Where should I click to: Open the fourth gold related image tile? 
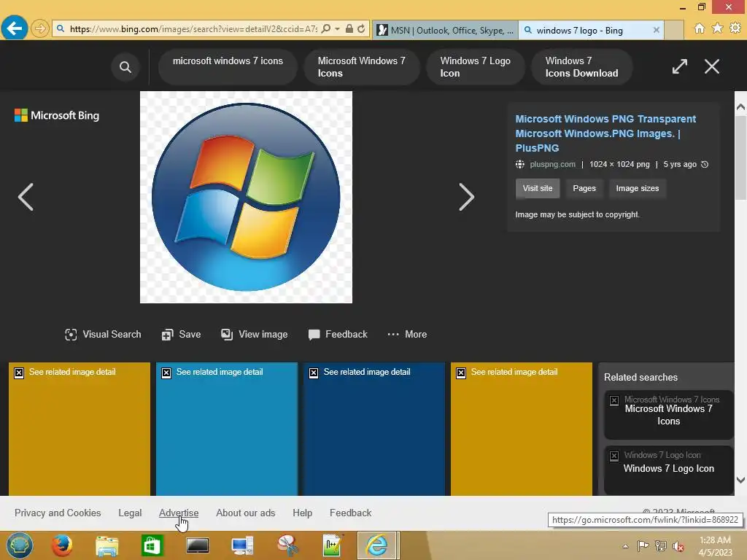pos(521,429)
